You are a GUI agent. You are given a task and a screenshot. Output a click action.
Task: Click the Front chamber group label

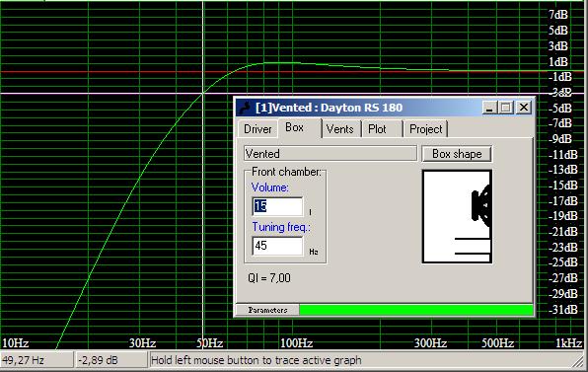[x=286, y=172]
